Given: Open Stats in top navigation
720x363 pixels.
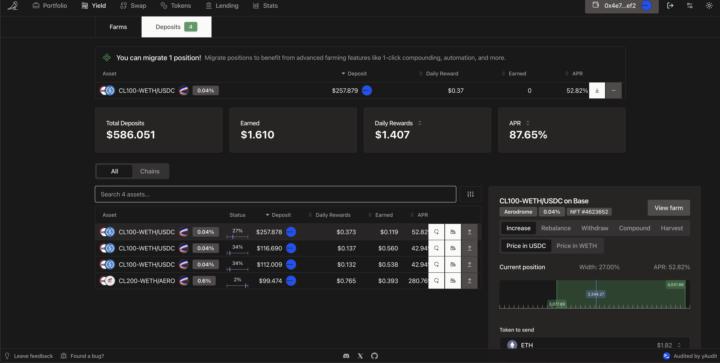Looking at the screenshot, I should pos(265,6).
